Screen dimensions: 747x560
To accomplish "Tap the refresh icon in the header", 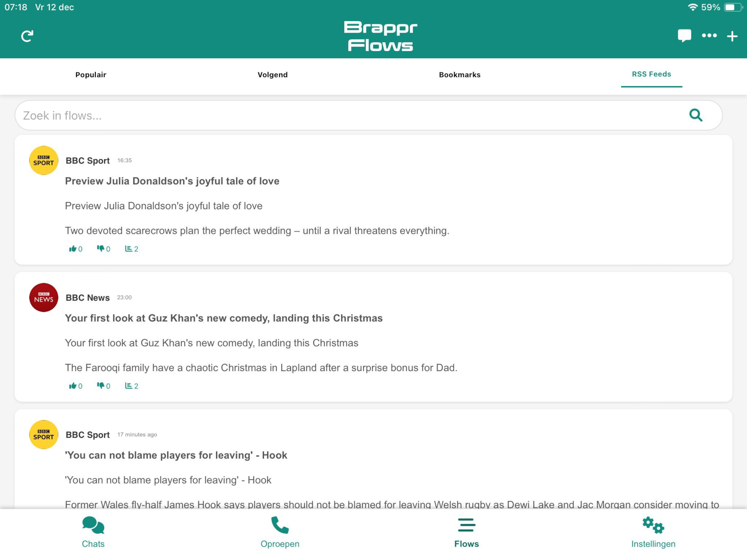I will [27, 36].
